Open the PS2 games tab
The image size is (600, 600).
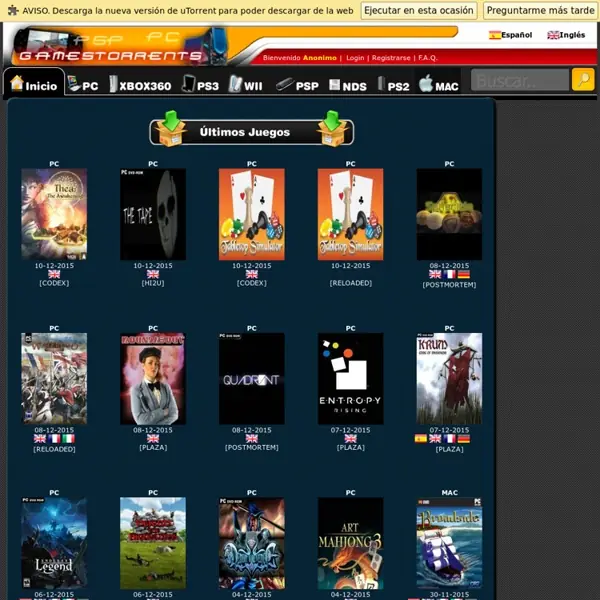[393, 85]
